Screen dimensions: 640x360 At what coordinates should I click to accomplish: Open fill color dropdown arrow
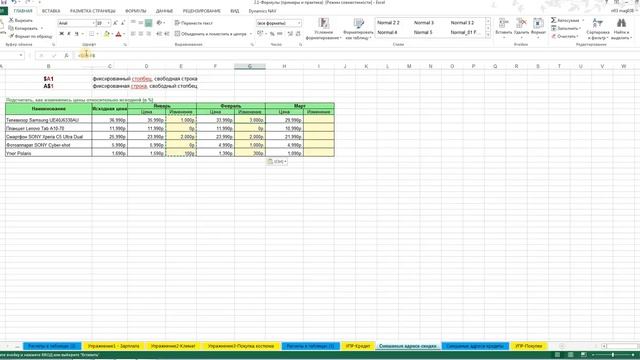coord(112,34)
